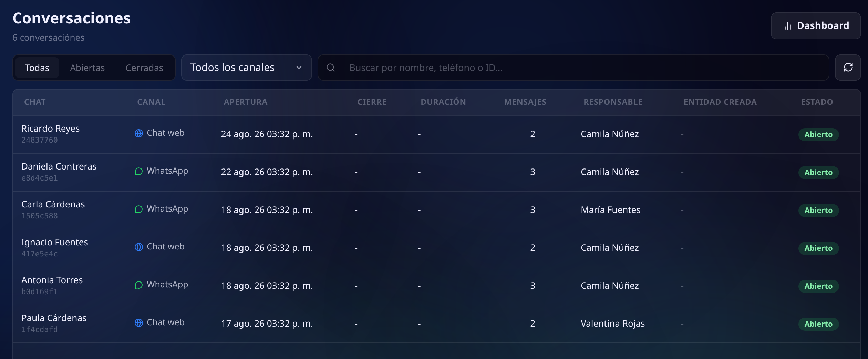Screen dimensions: 868x359
Task: Click the bar chart icon in Dashboard button
Action: pos(787,26)
